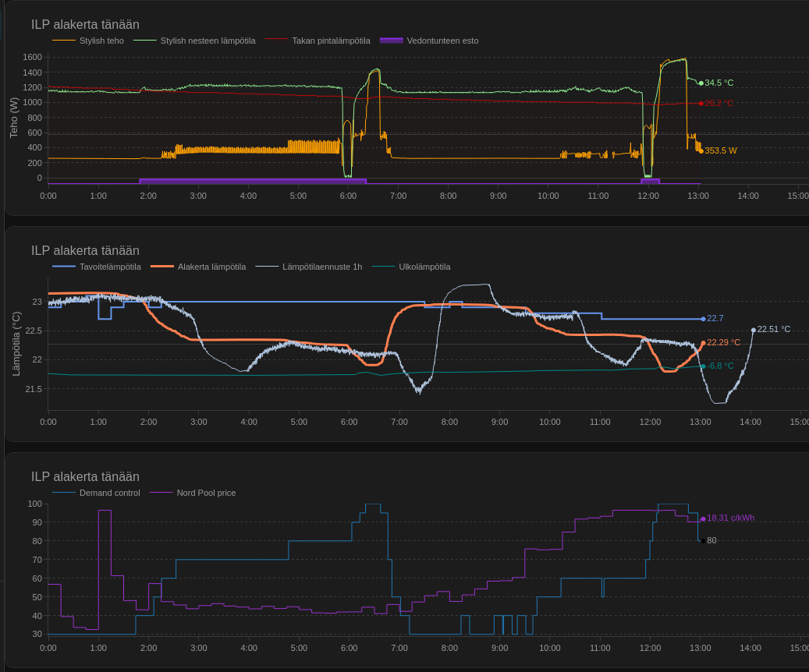Click the short purple bar near 12:00

(650, 181)
